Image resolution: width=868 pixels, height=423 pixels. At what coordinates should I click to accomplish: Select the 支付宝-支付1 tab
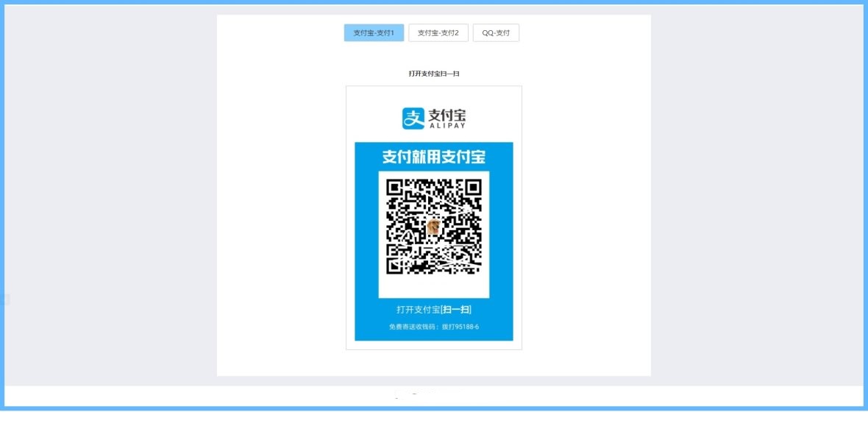(374, 32)
